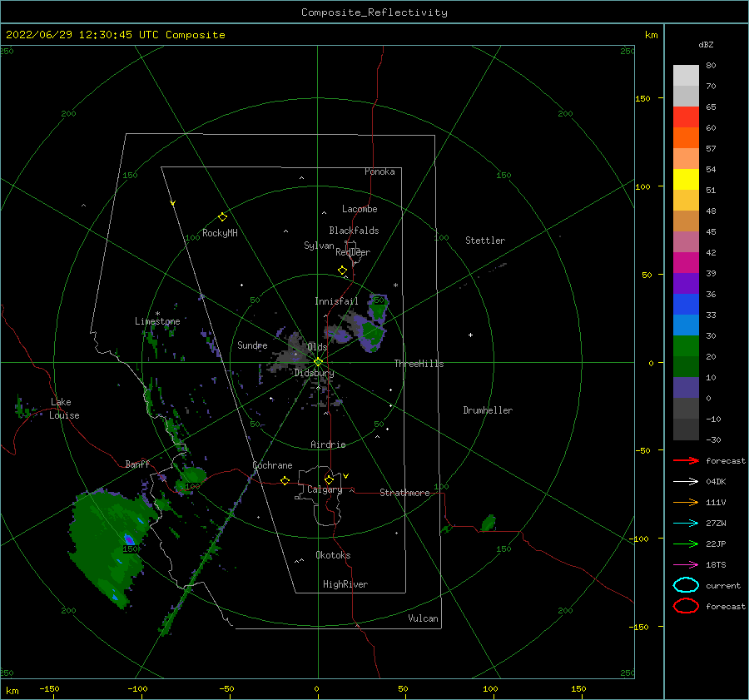Image resolution: width=749 pixels, height=700 pixels.
Task: Click the Drumheller label
Action: click(488, 410)
